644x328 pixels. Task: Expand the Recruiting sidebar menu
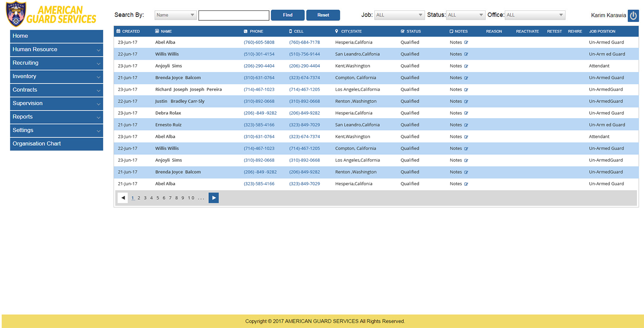click(57, 63)
